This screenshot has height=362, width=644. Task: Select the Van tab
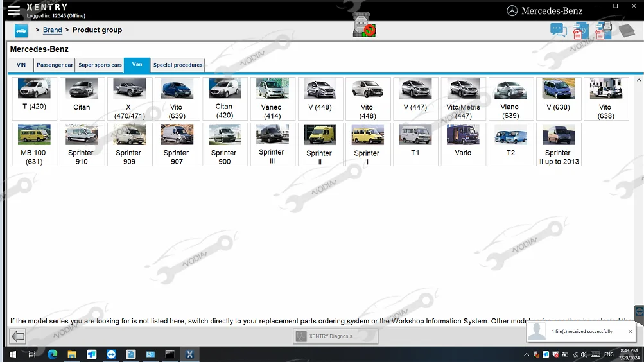tap(137, 64)
